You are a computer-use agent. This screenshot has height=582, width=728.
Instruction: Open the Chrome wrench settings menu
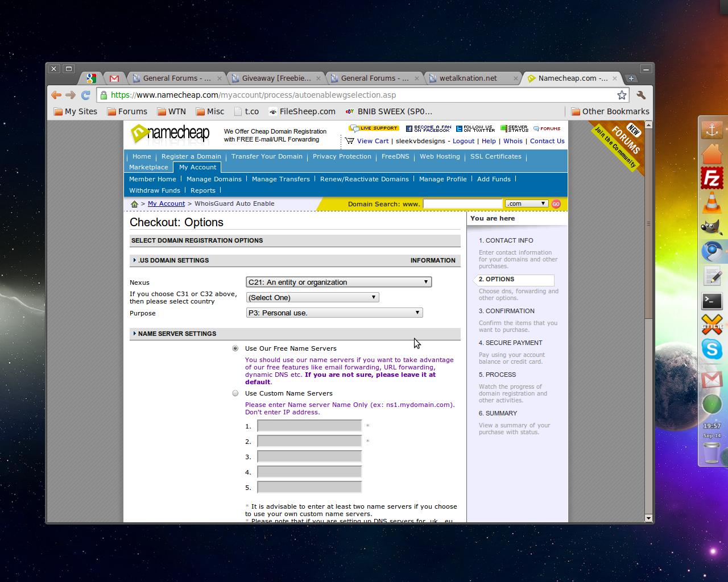pyautogui.click(x=641, y=95)
